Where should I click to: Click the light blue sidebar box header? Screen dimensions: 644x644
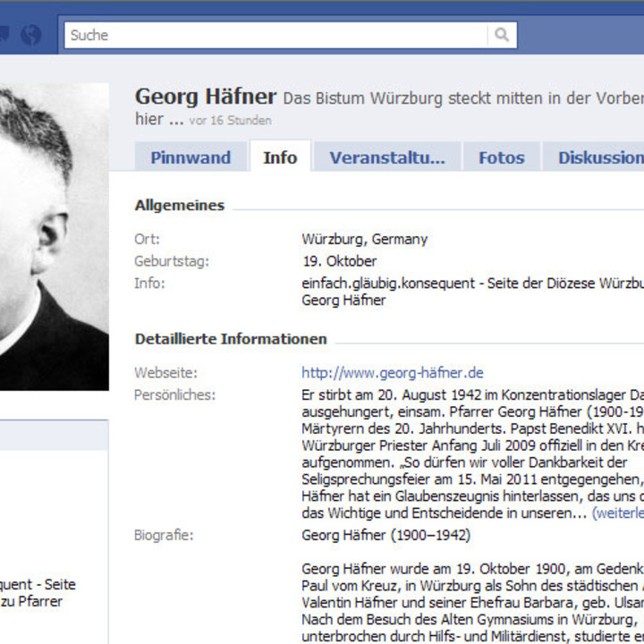[54, 435]
